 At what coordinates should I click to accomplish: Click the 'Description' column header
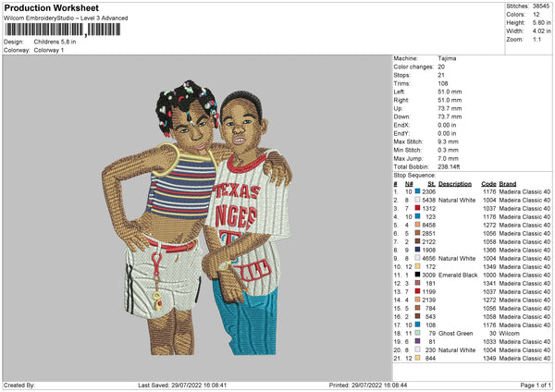(x=455, y=184)
